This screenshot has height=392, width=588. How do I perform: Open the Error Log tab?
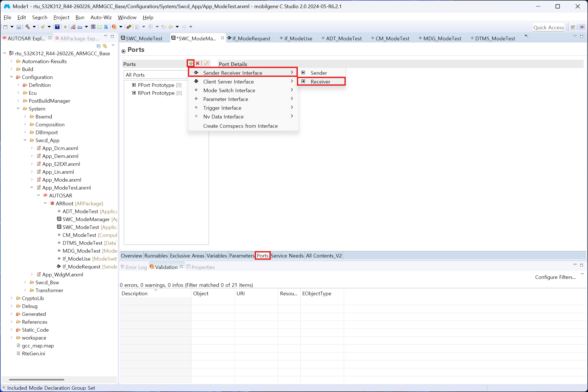point(134,267)
